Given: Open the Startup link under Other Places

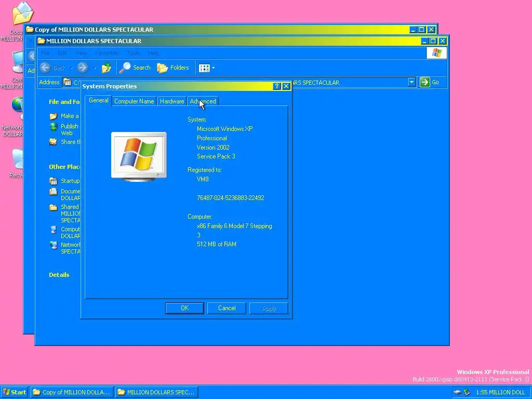Looking at the screenshot, I should point(70,181).
